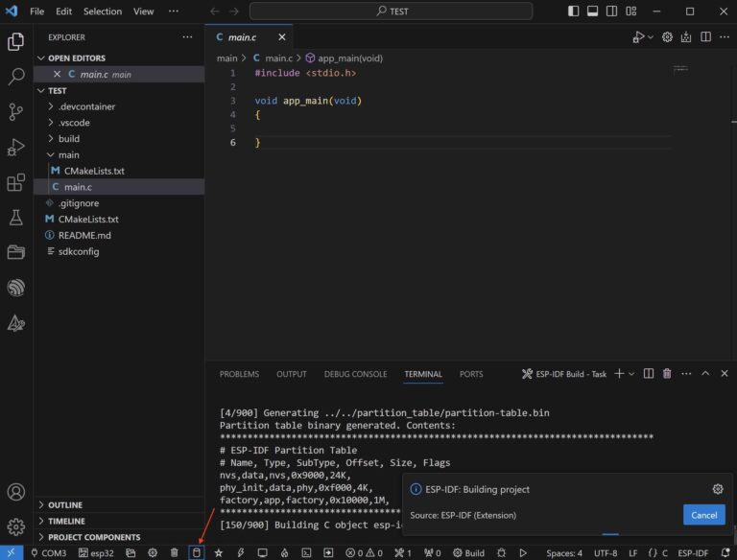Click the highlighted build project icon in status bar

coord(197,552)
